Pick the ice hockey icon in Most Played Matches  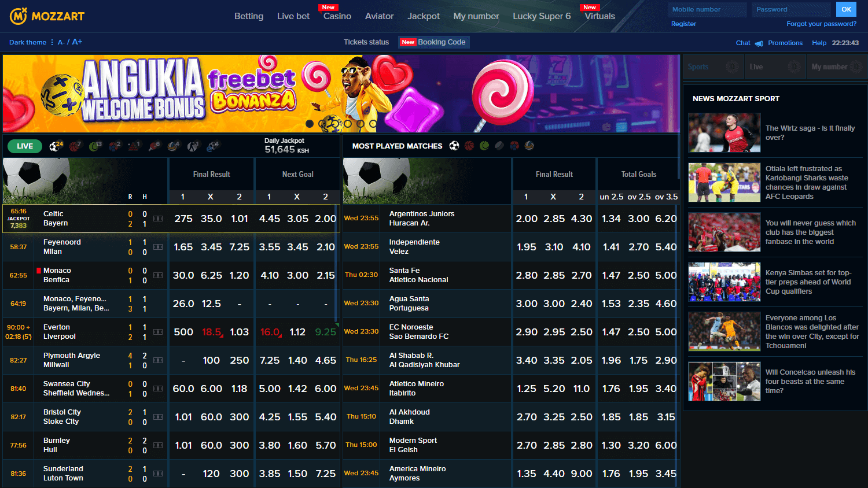point(499,146)
